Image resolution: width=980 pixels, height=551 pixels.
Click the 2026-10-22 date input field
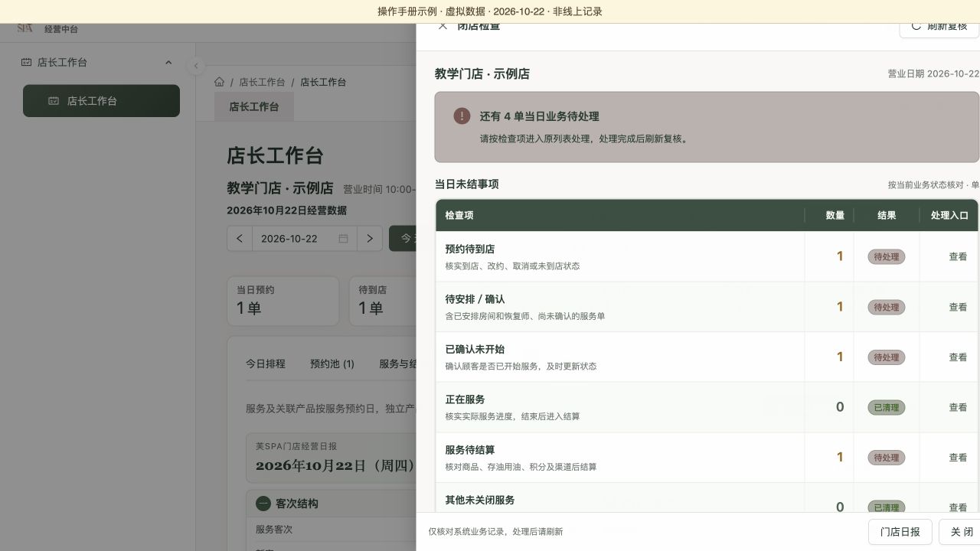pyautogui.click(x=305, y=239)
